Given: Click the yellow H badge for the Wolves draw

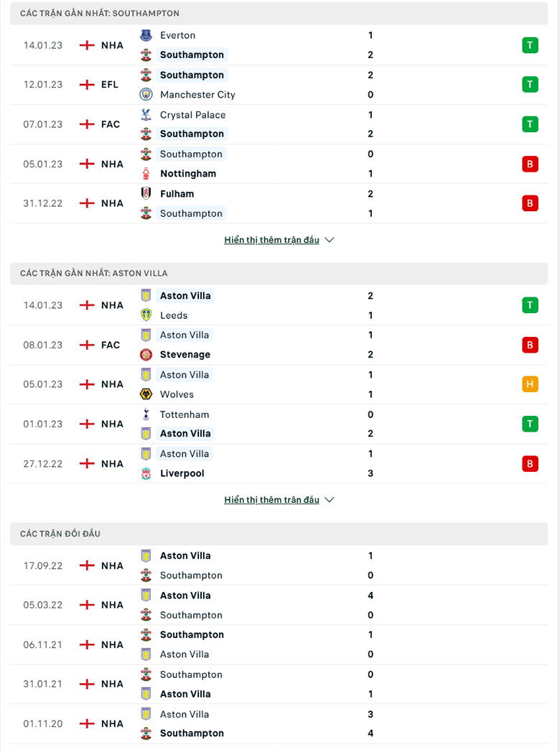Looking at the screenshot, I should tap(530, 384).
